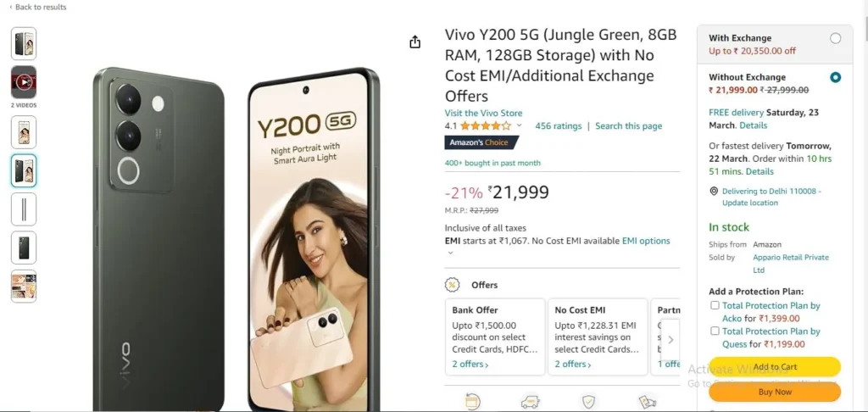The image size is (868, 412).
Task: Click the Offers percent badge icon
Action: click(453, 285)
